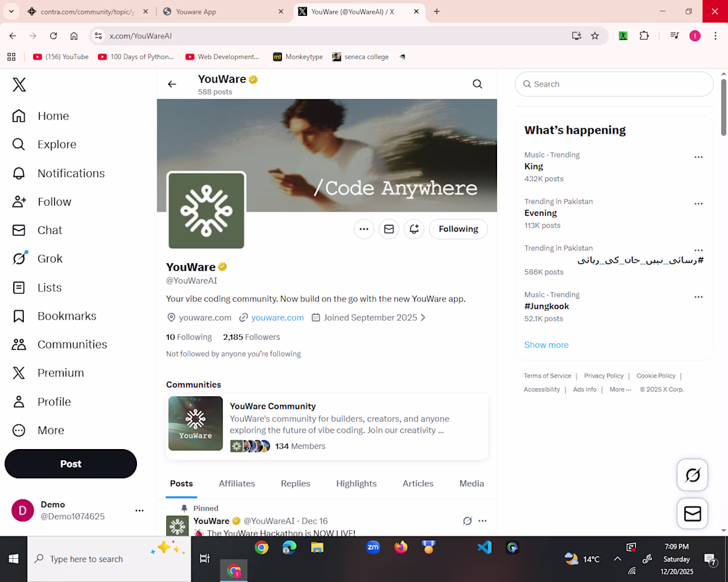Screen dimensions: 728x582
Task: Switch to the Highlights tab
Action: tap(356, 483)
